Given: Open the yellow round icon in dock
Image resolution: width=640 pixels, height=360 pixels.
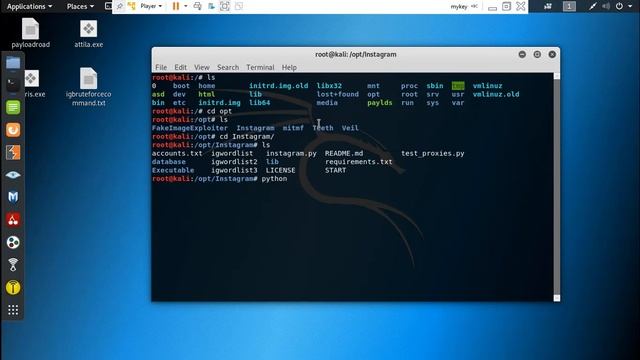Looking at the screenshot, I should (13, 288).
